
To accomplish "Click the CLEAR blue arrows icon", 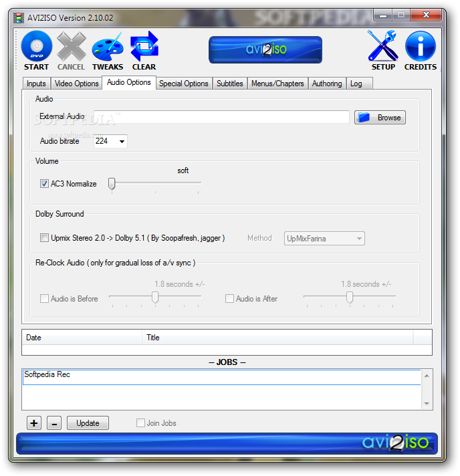I will tap(144, 46).
